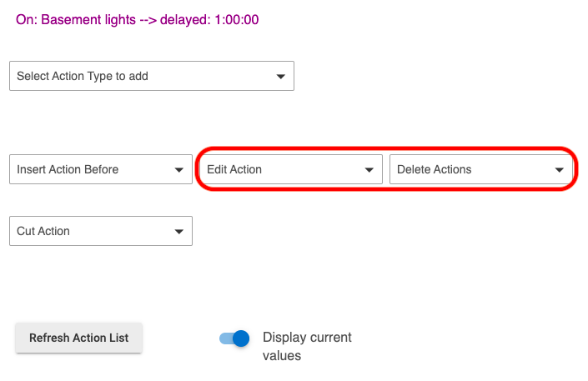
Task: Click the Select Action Type dropdown arrow
Action: click(x=280, y=77)
